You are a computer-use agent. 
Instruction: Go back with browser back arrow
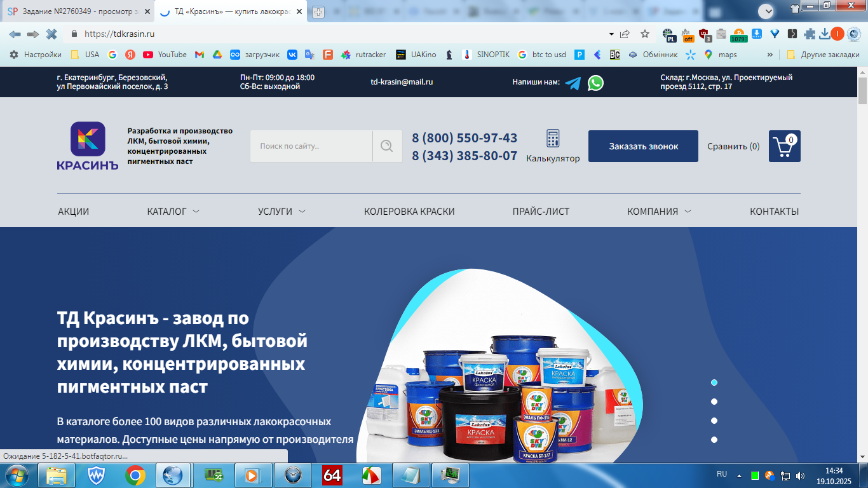tap(14, 34)
